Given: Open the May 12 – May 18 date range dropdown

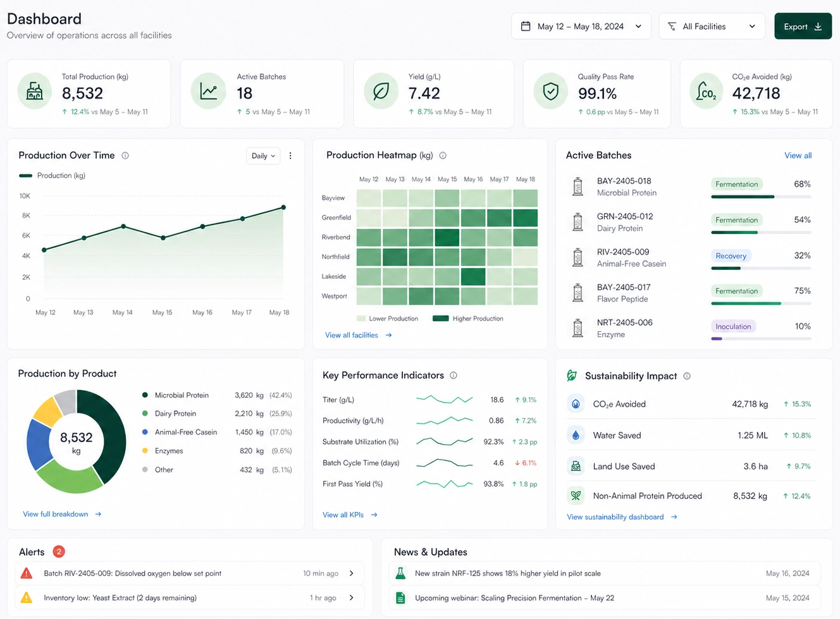Looking at the screenshot, I should [x=581, y=27].
